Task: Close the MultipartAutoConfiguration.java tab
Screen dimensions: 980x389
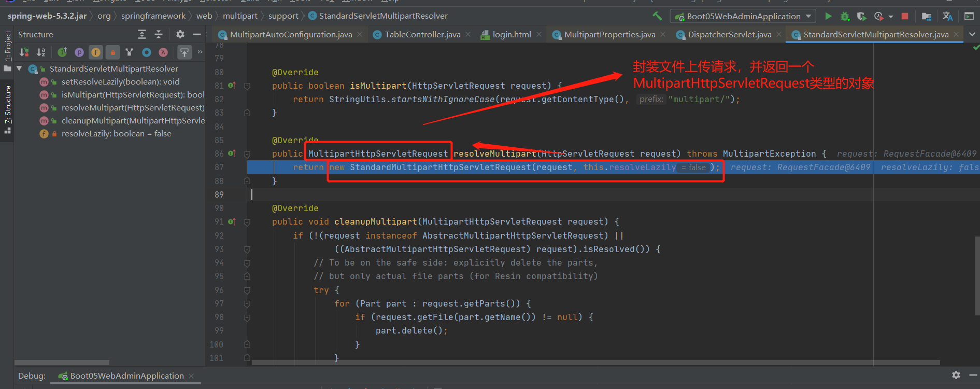Action: pos(360,34)
